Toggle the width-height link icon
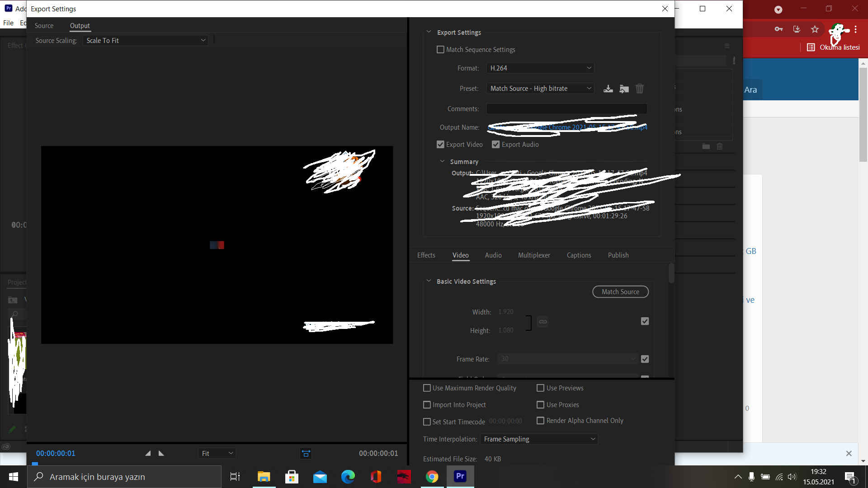 [542, 322]
